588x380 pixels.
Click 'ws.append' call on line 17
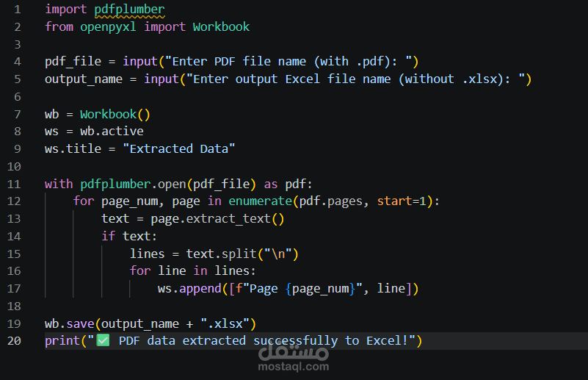pyautogui.click(x=189, y=289)
